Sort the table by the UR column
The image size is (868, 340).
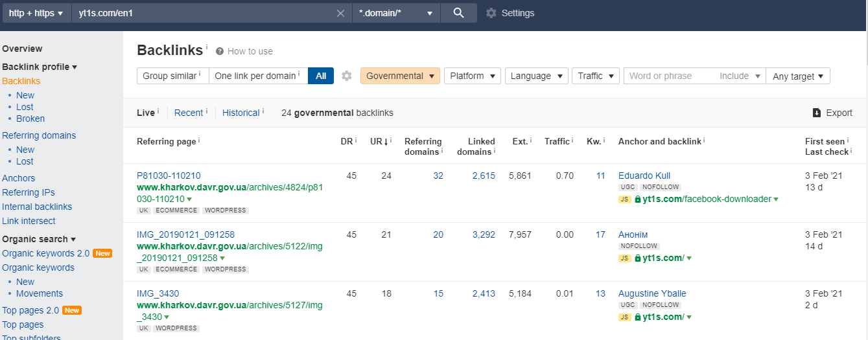tap(378, 141)
